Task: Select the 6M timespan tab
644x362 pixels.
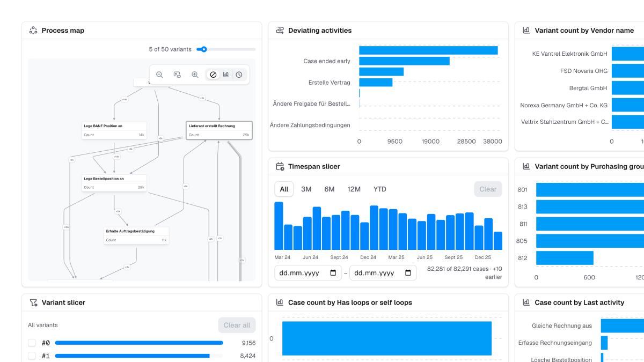Action: point(330,189)
